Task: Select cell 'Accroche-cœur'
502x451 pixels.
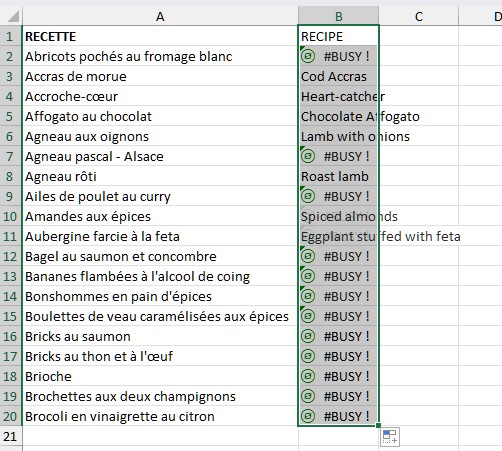Action: tap(160, 96)
